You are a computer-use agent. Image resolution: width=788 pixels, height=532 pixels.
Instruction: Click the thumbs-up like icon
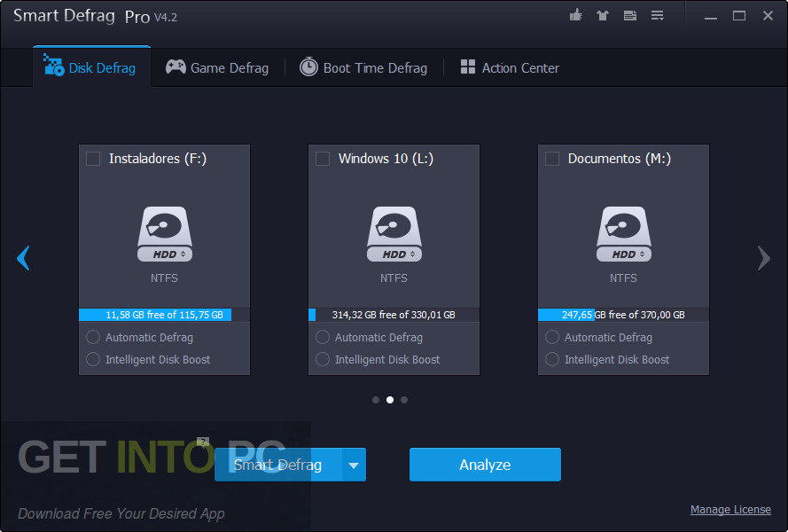(x=576, y=16)
